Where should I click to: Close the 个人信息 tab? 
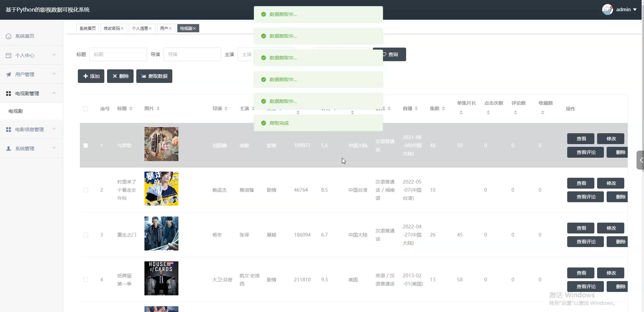(150, 29)
